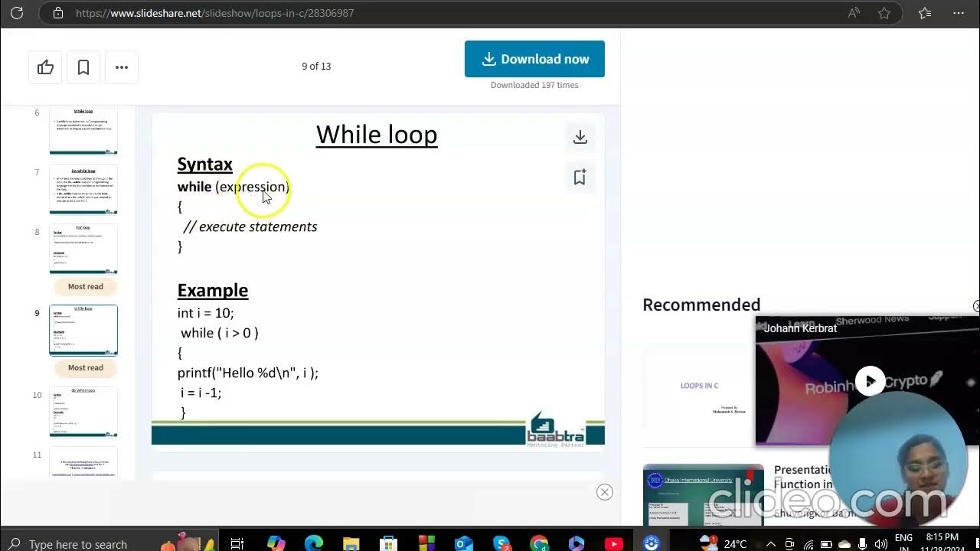
Task: Show hidden system tray icons with the chevron
Action: [x=773, y=544]
